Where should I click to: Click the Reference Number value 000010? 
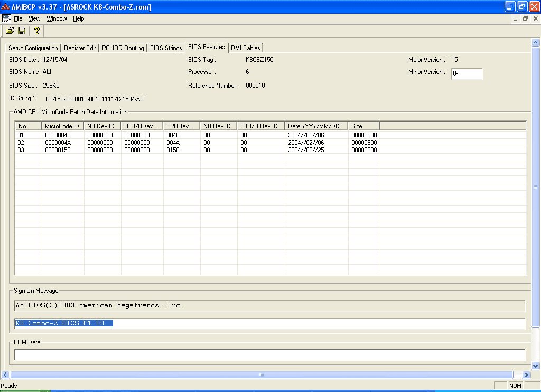pyautogui.click(x=255, y=86)
